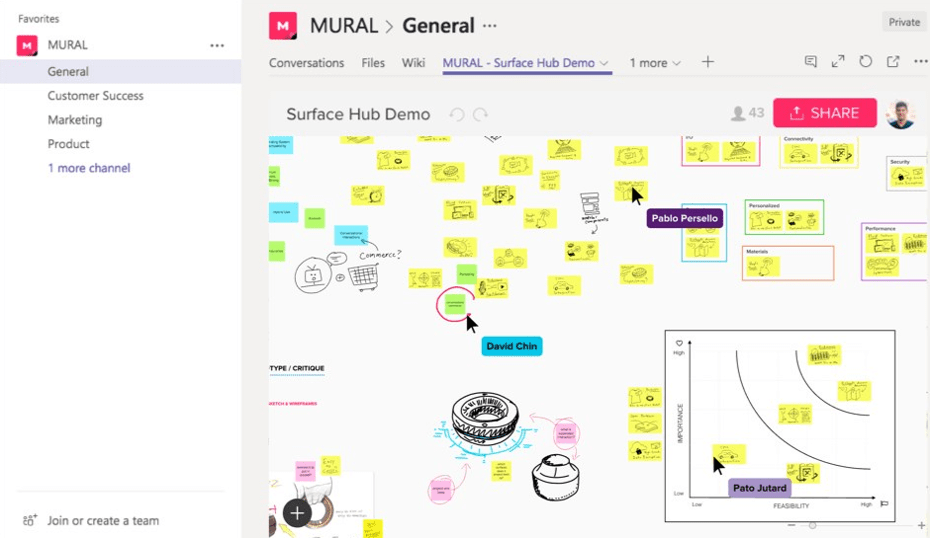This screenshot has width=930, height=538.
Task: Click the heart icon atop the Importance axis
Action: click(x=679, y=343)
